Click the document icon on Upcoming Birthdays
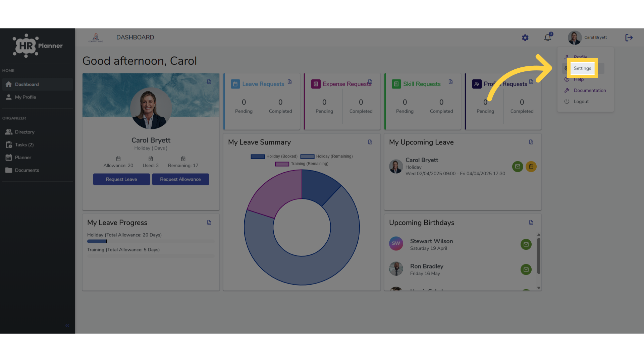This screenshot has height=362, width=644. point(531,223)
